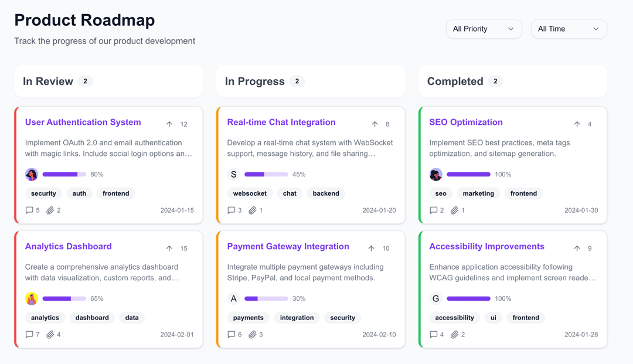Expand the All Priority chevron arrow

(x=510, y=29)
